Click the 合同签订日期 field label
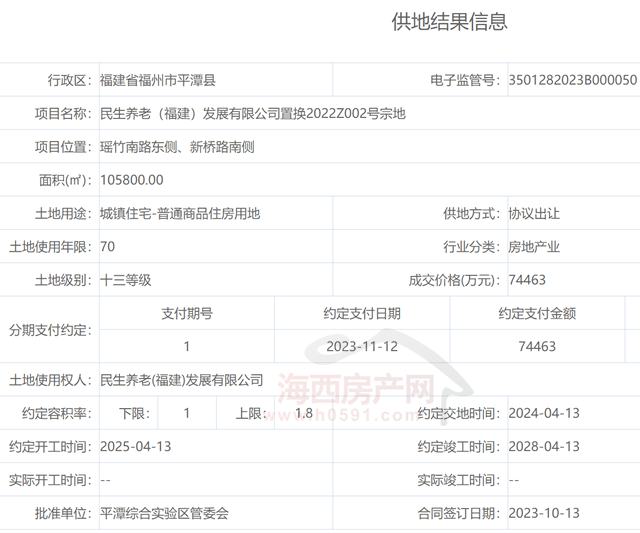The height and width of the screenshot is (533, 640). [459, 513]
